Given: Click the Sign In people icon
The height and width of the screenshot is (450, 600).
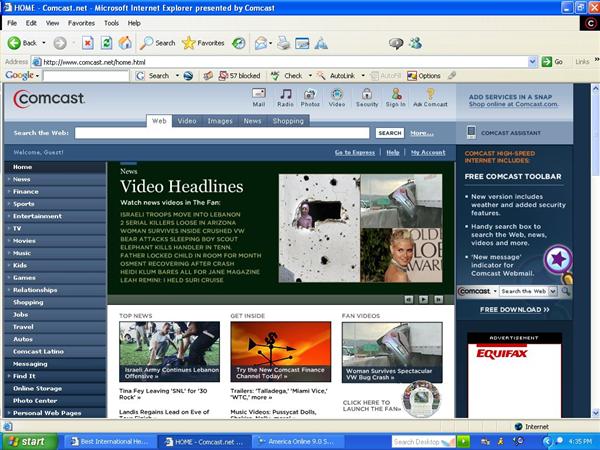Looking at the screenshot, I should (x=396, y=97).
